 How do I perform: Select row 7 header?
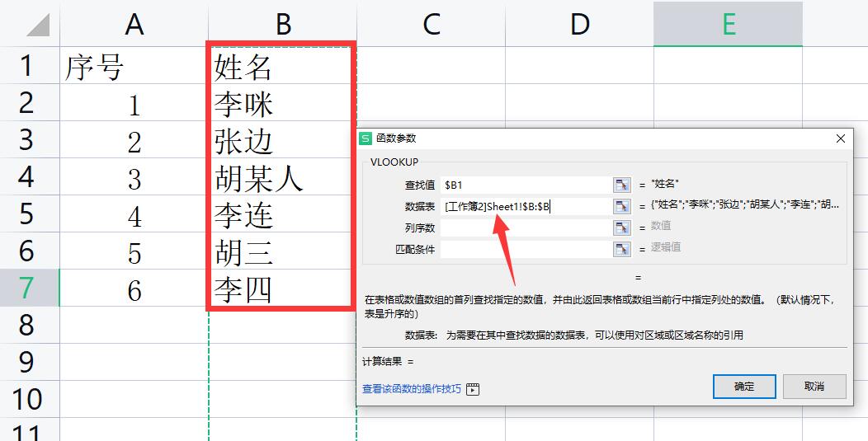[x=26, y=289]
